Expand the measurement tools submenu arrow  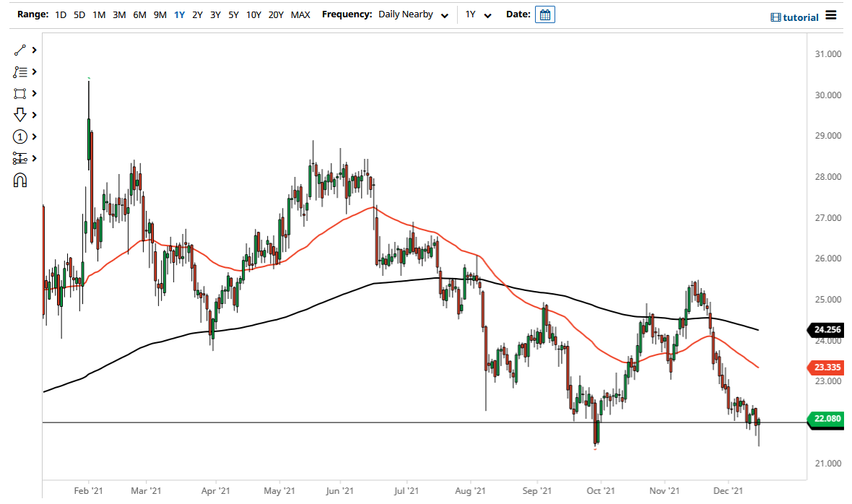tap(34, 158)
